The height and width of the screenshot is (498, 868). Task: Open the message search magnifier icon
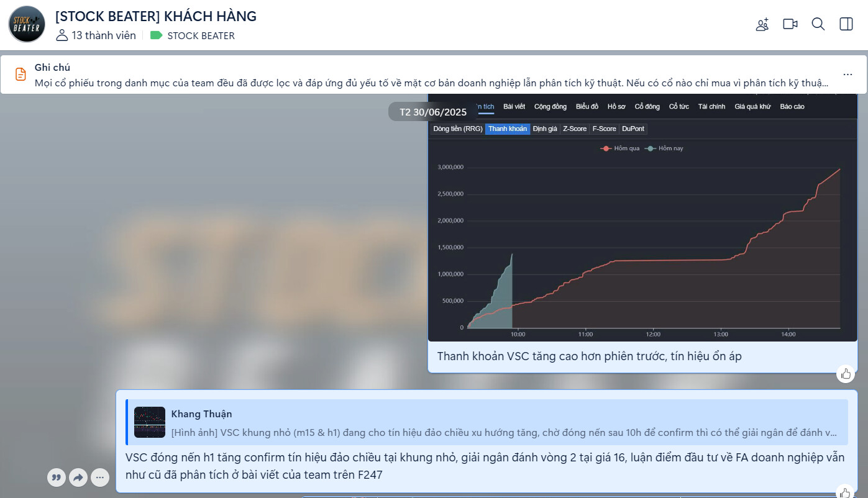coord(818,24)
